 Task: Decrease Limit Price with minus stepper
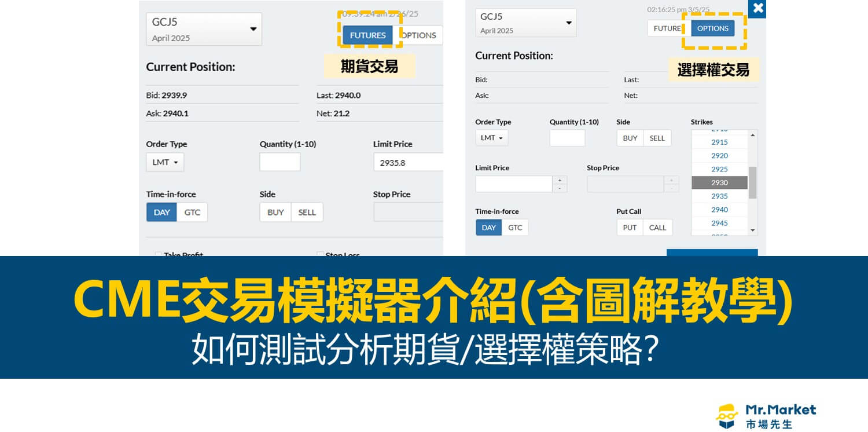(560, 188)
